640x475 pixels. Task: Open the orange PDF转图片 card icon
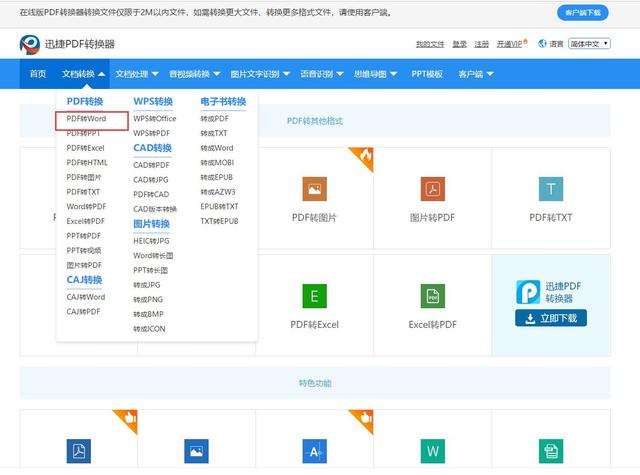[314, 189]
